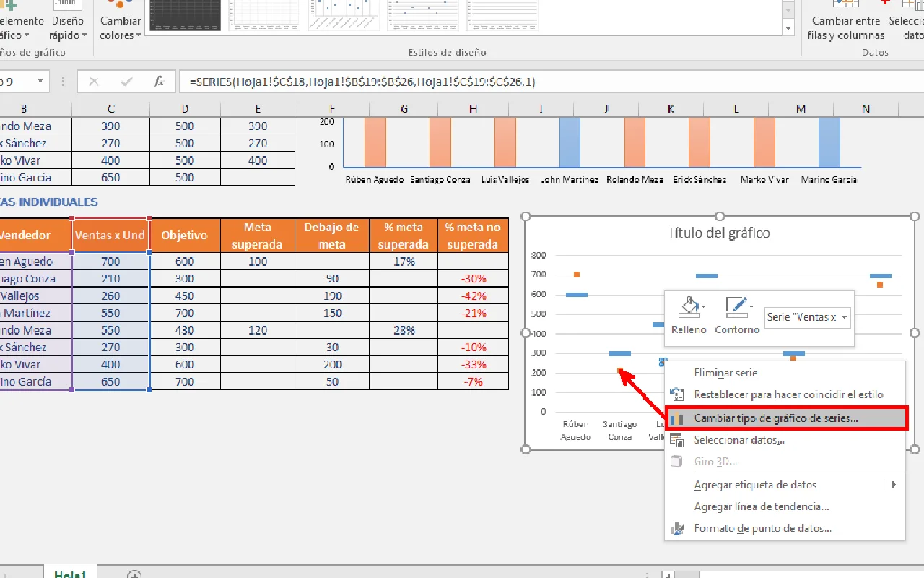
Task: Click the cell with value 120
Action: [x=258, y=330]
